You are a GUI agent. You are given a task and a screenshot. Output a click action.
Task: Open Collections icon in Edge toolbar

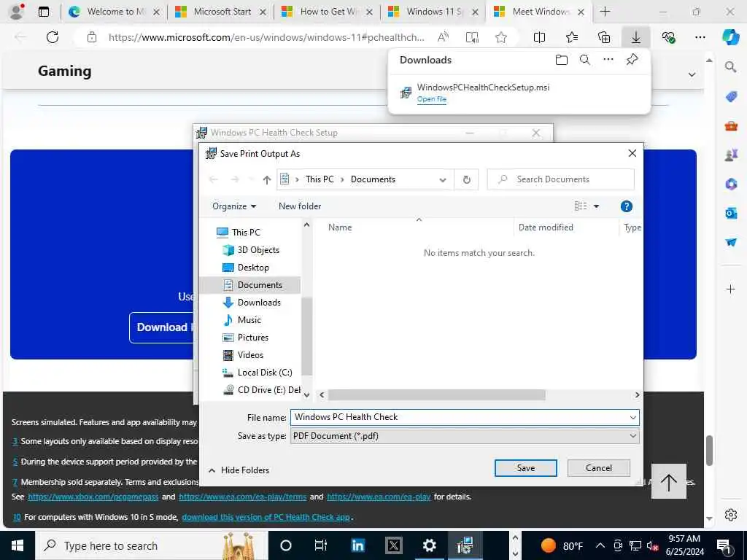(x=603, y=37)
